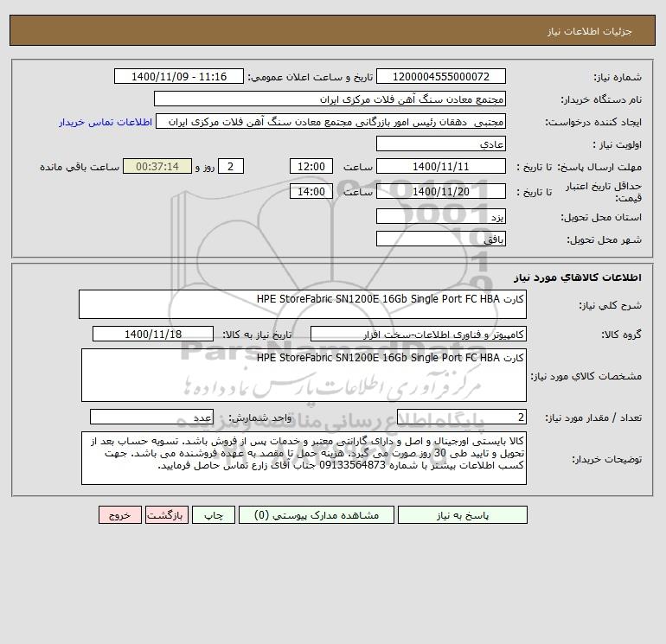Screen dimensions: 666x644
Task: Click the unit field 'عدد'
Action: tap(151, 418)
